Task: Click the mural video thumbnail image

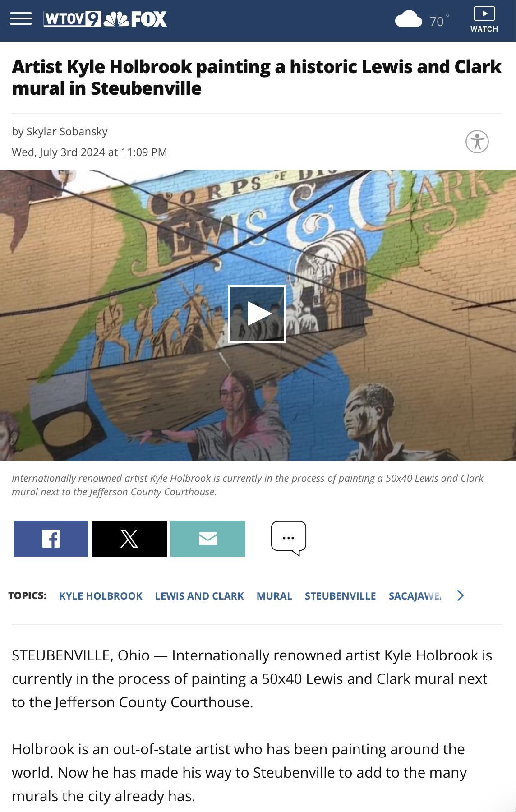Action: click(258, 315)
